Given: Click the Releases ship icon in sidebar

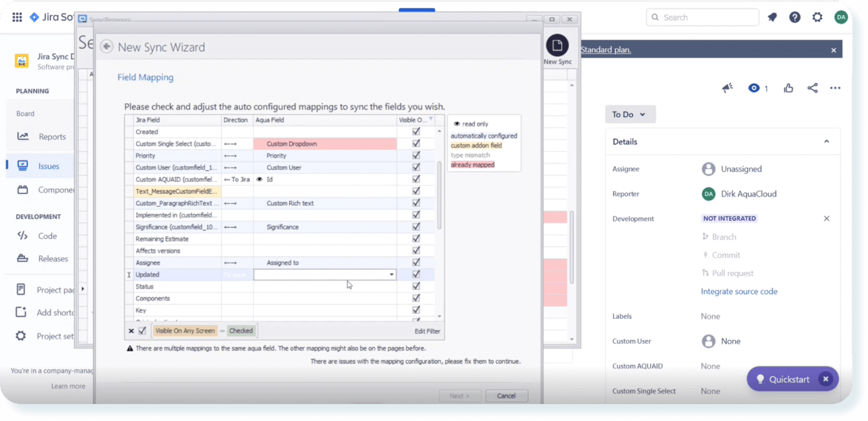Looking at the screenshot, I should (x=23, y=258).
